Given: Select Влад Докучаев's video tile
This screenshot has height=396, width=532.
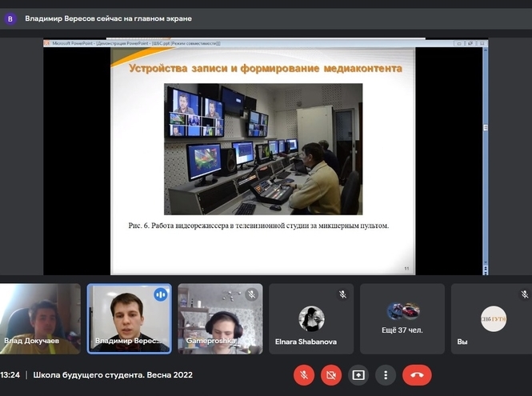Looking at the screenshot, I should click(x=40, y=318).
